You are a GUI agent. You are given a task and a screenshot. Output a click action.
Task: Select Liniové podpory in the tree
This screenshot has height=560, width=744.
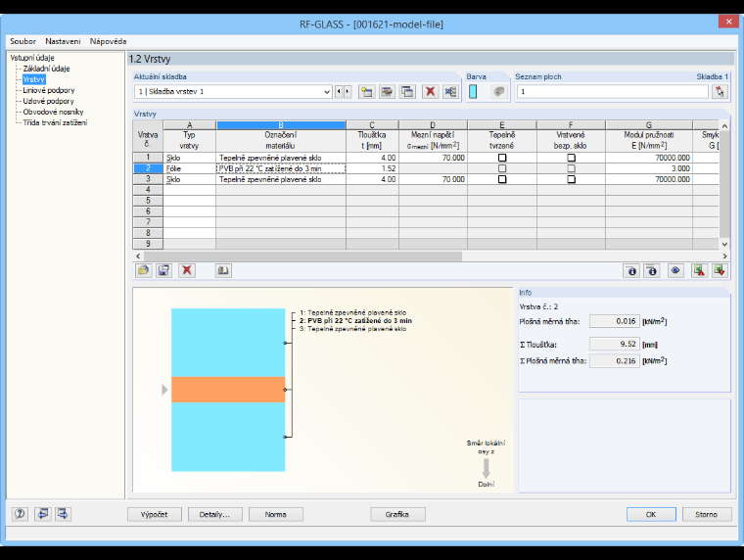[49, 90]
